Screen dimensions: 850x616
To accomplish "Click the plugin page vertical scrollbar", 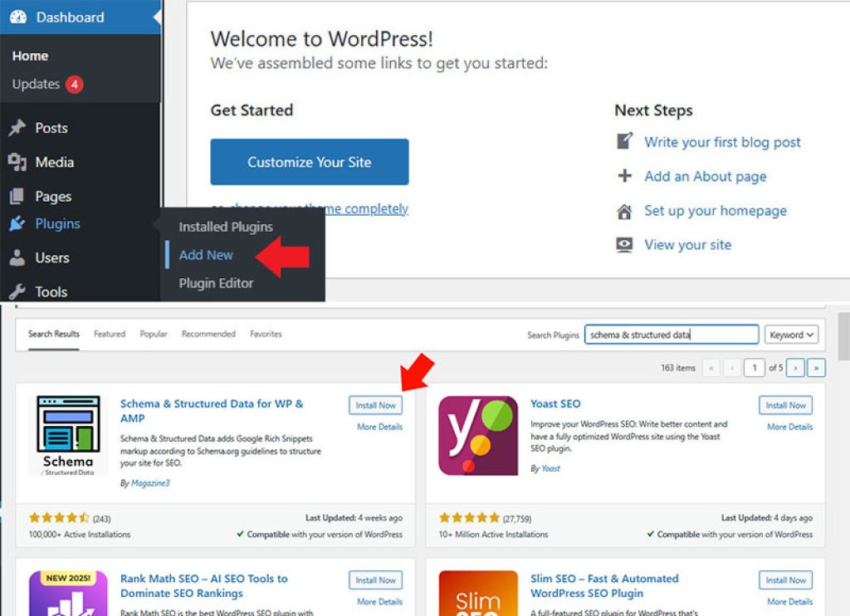I will [x=843, y=336].
